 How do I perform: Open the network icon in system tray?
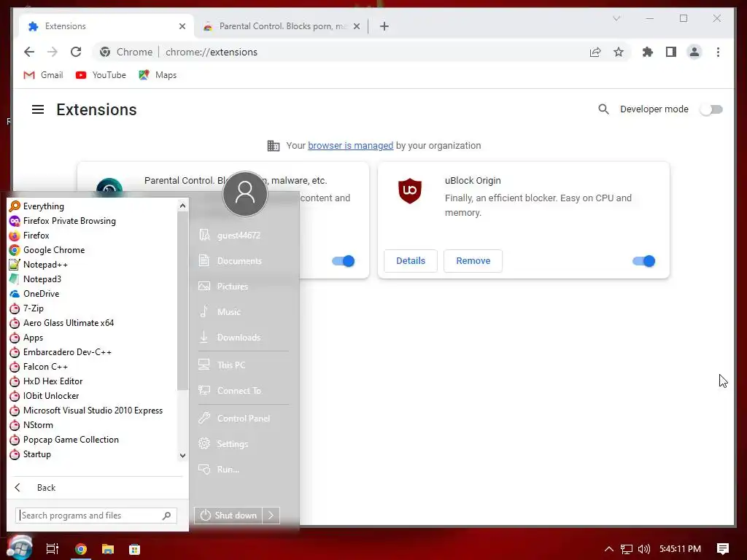pyautogui.click(x=627, y=549)
